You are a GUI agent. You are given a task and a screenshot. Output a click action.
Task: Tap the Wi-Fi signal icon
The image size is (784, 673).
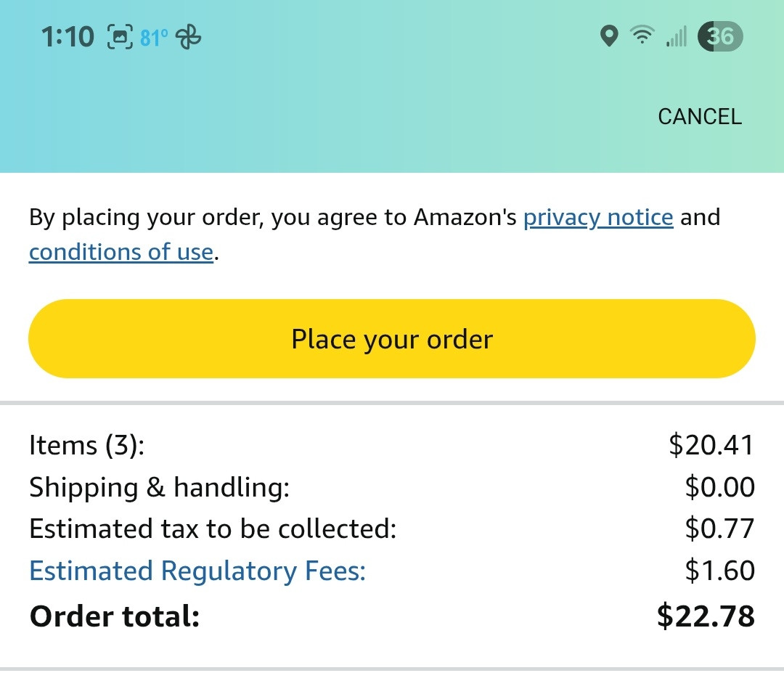click(642, 36)
